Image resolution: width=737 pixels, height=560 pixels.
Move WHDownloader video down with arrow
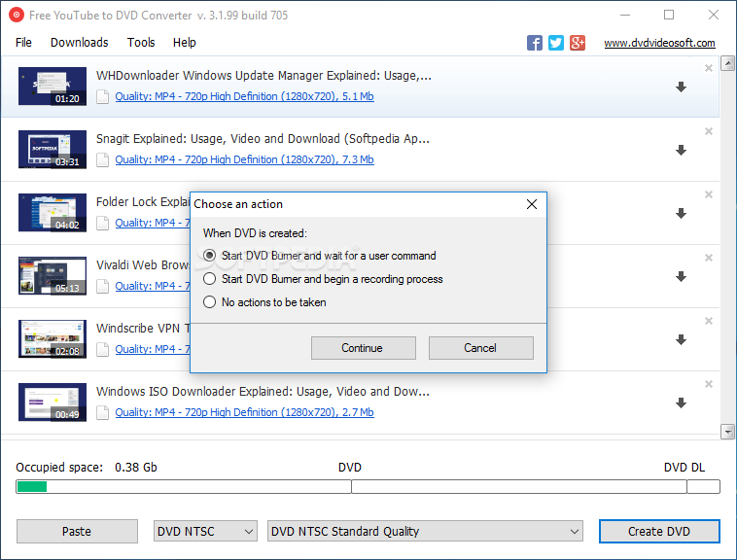tap(681, 87)
